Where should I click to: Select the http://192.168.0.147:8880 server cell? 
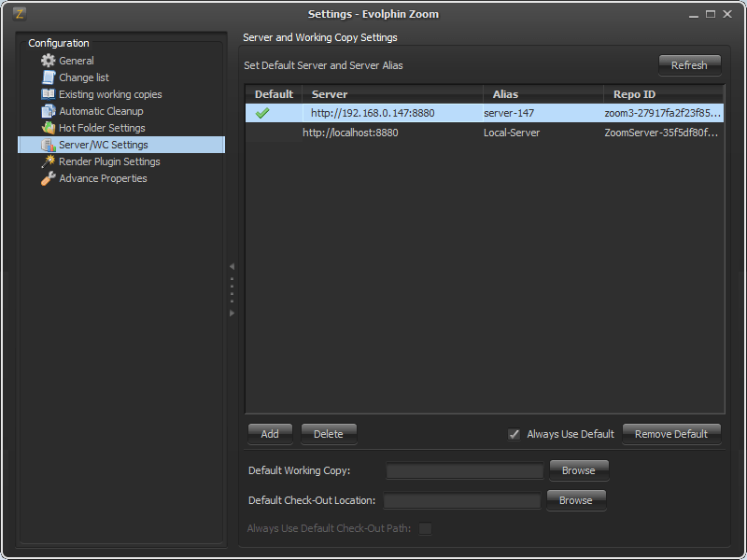[392, 113]
